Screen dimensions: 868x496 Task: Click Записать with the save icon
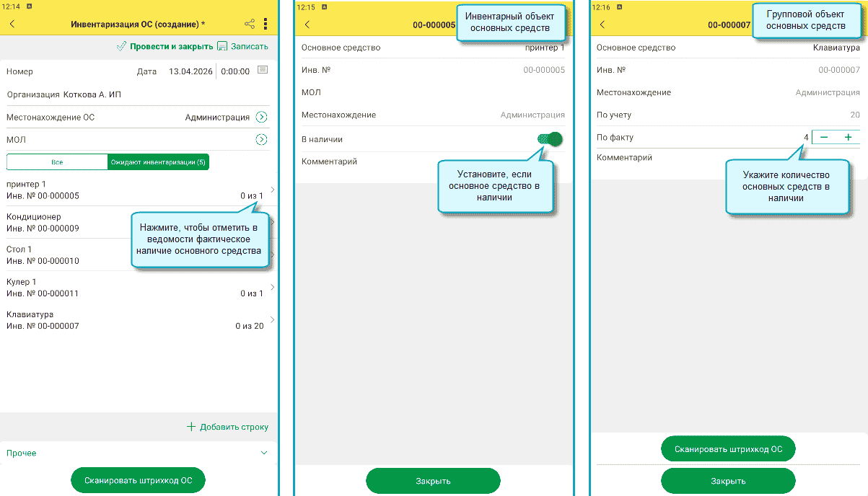(x=242, y=46)
